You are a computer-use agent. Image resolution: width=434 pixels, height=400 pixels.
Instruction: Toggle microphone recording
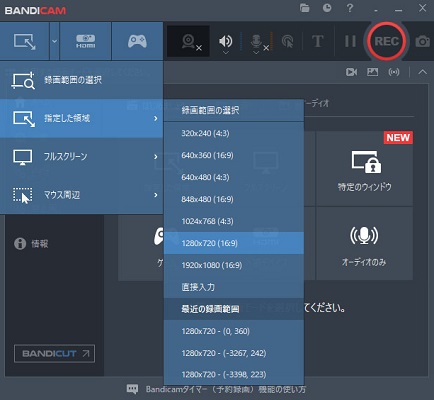click(x=256, y=41)
